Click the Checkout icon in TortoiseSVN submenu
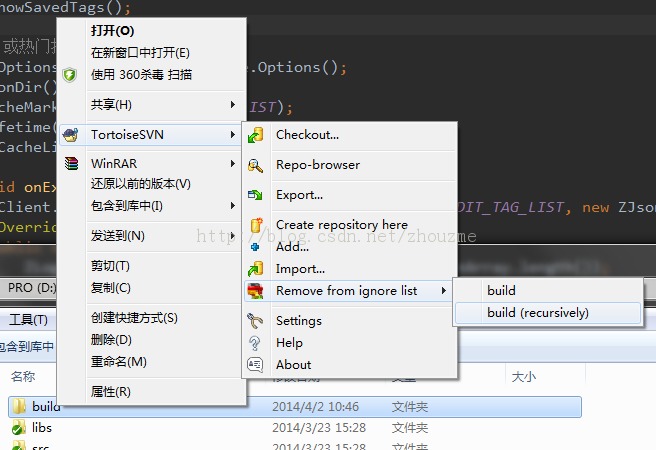This screenshot has width=656, height=450. click(256, 135)
